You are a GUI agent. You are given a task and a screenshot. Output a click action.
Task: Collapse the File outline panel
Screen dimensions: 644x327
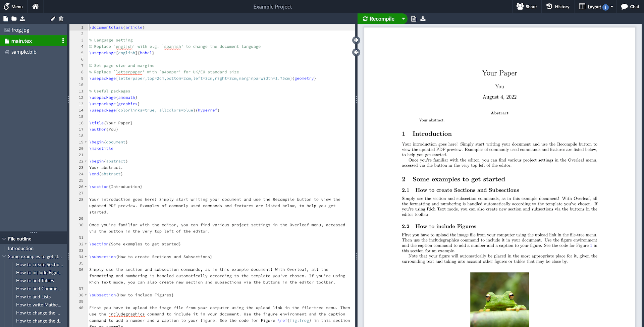point(4,239)
